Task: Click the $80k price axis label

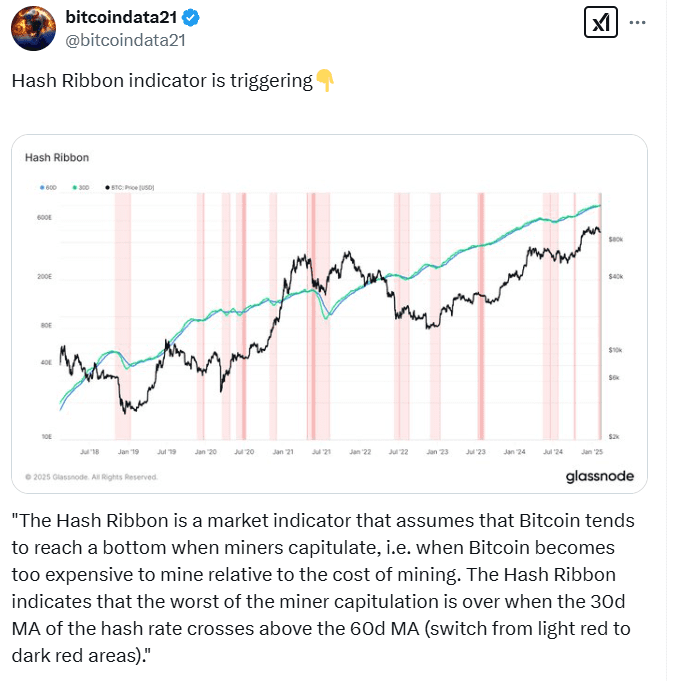Action: (x=616, y=240)
